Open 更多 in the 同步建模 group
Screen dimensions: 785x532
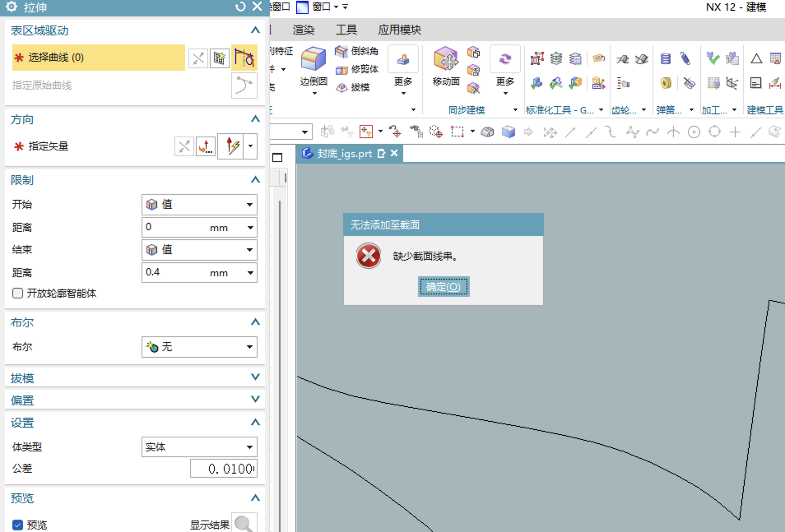coord(505,71)
